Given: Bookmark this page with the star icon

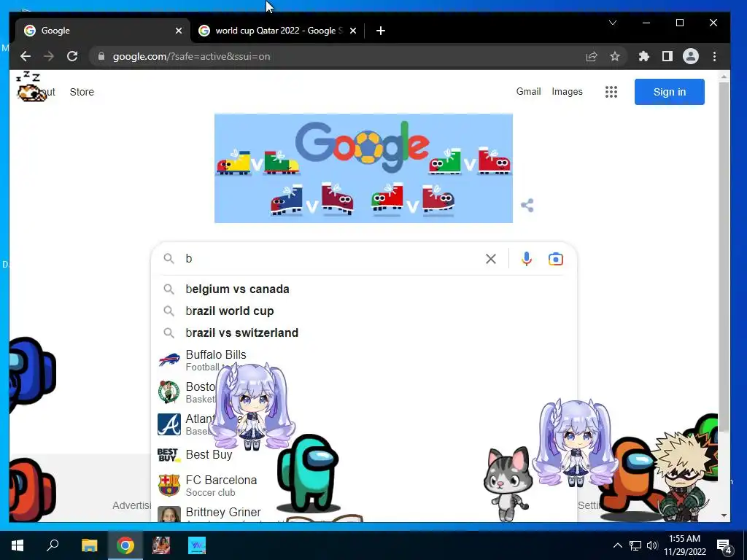Looking at the screenshot, I should (614, 56).
